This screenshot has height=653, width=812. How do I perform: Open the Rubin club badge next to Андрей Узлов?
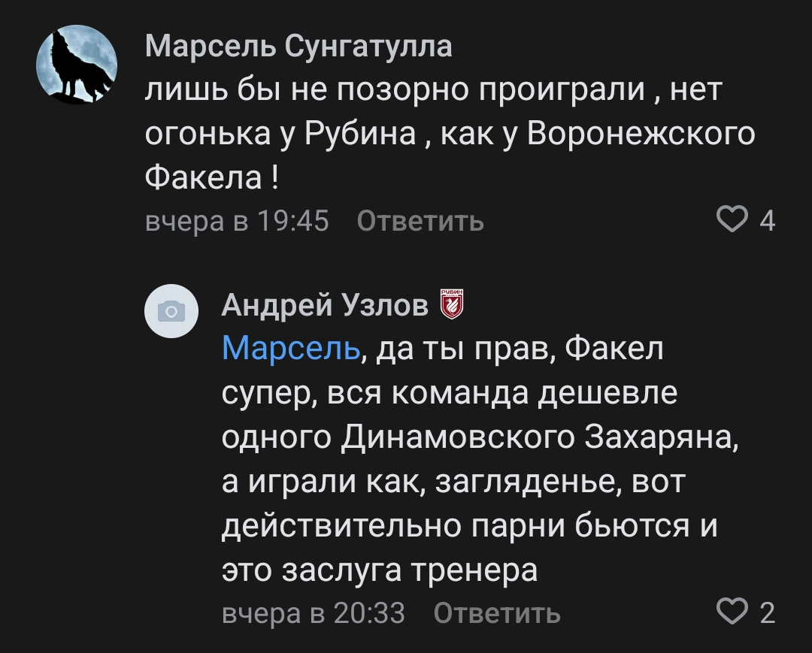(452, 304)
